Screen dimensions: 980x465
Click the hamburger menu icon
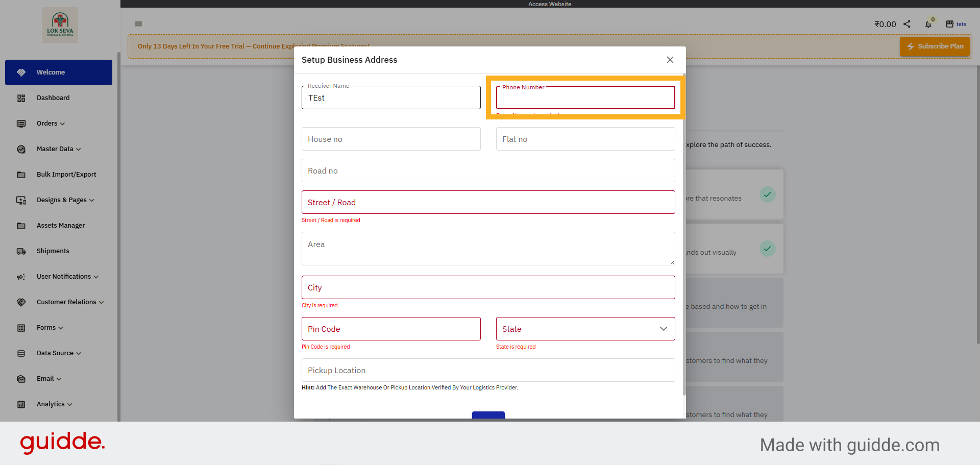coord(138,24)
